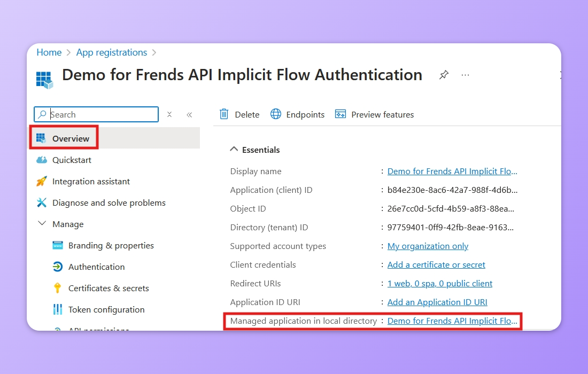Click the page title heading
588x374 pixels.
(x=242, y=75)
